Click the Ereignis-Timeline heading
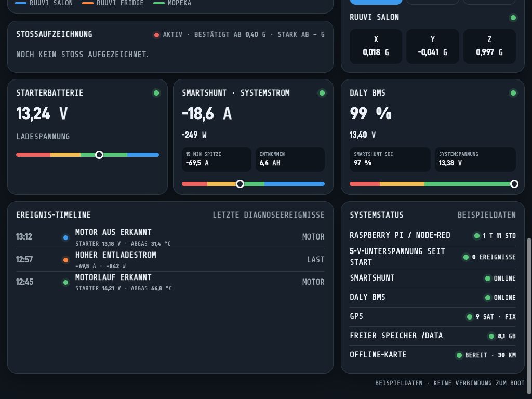The height and width of the screenshot is (399, 532). click(54, 215)
